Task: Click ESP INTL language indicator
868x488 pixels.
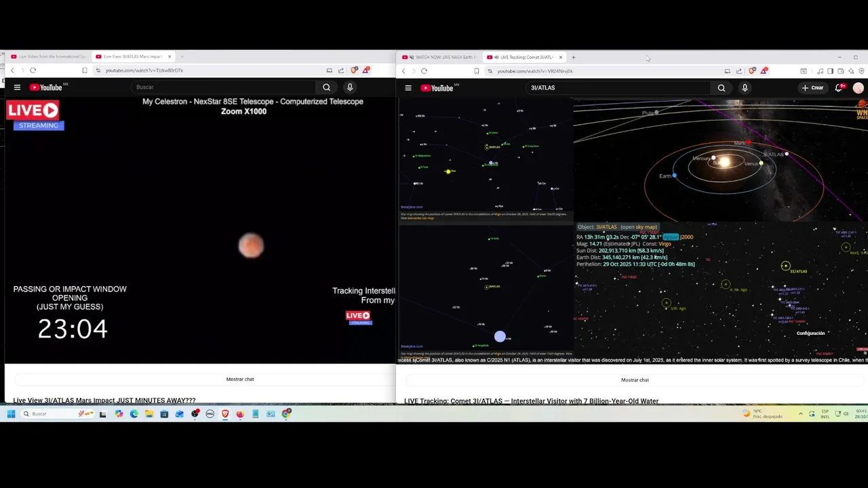Action: (825, 414)
